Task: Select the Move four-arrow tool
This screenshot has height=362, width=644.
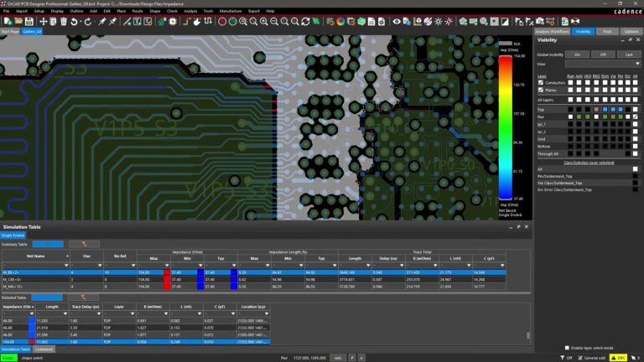Action: [x=43, y=21]
